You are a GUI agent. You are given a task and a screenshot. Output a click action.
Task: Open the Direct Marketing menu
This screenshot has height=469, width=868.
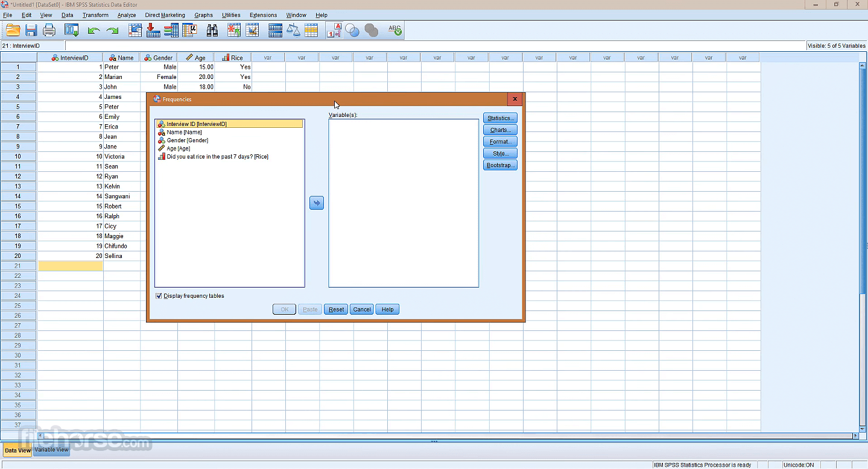click(165, 15)
